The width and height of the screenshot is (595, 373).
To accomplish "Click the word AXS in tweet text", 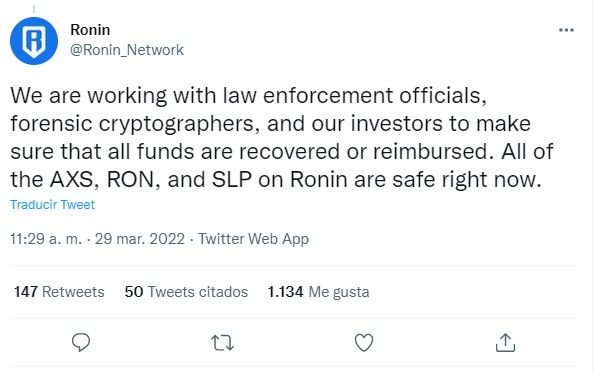I will tap(71, 179).
